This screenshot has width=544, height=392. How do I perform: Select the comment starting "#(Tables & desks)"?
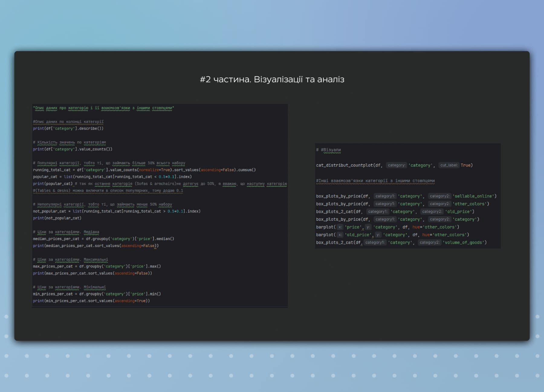[108, 191]
